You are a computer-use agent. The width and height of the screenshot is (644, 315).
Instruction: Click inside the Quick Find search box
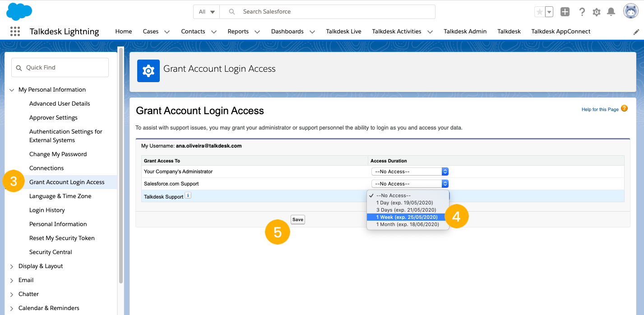click(60, 67)
